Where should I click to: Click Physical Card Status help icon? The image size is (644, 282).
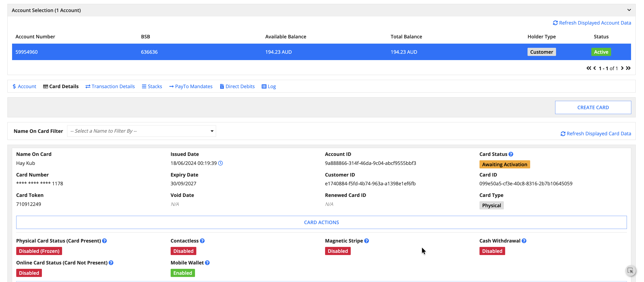(x=104, y=241)
